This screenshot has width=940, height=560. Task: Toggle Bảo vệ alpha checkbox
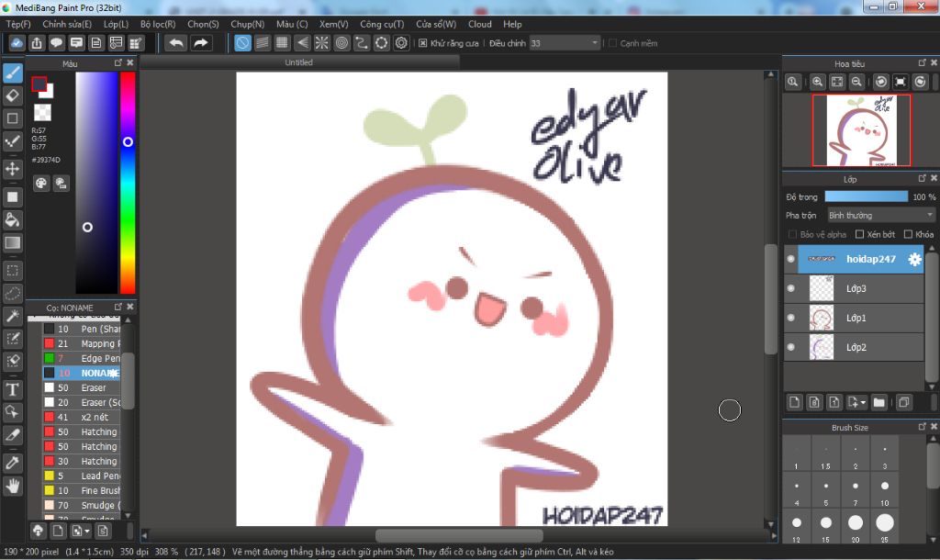coord(792,234)
